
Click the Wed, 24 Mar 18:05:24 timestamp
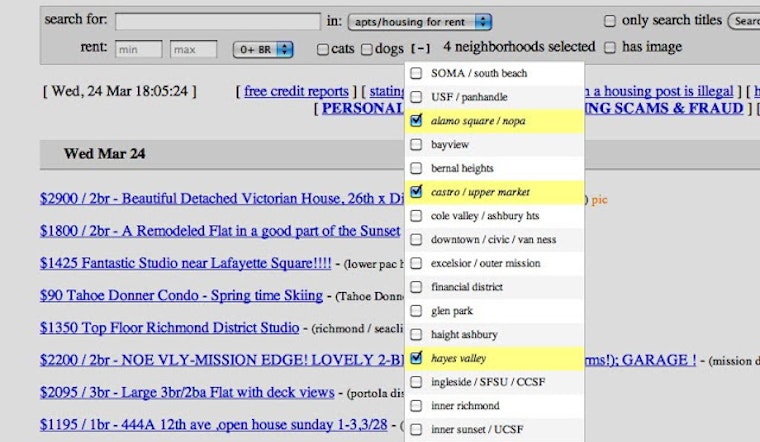(x=120, y=91)
